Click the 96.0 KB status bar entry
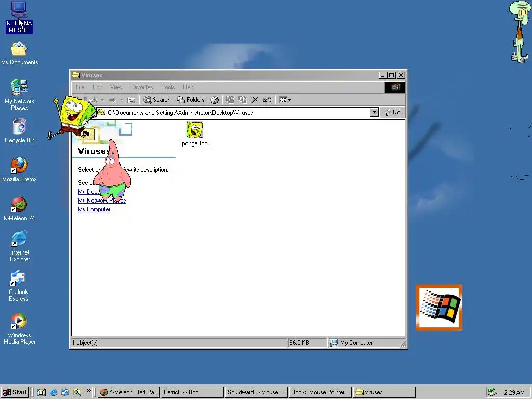The height and width of the screenshot is (399, 532). (x=308, y=343)
